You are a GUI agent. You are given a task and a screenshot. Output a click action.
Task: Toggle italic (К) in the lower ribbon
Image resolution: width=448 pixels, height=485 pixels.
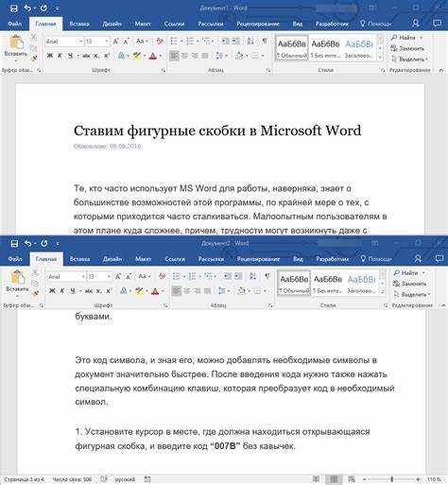pos(62,291)
